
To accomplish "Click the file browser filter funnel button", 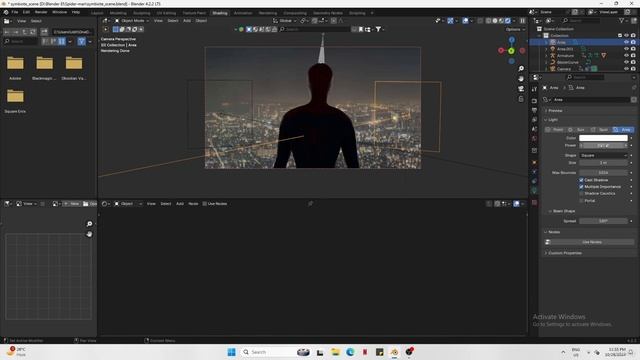I will click(x=82, y=41).
